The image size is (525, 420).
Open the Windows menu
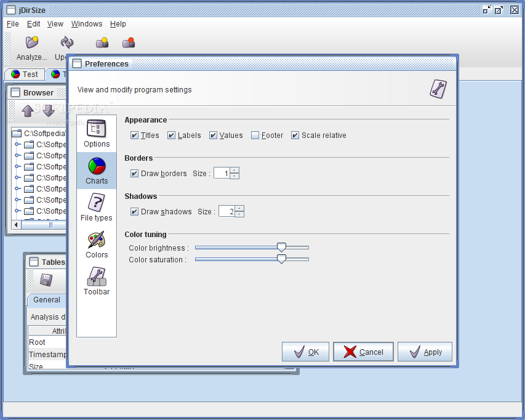(x=87, y=24)
